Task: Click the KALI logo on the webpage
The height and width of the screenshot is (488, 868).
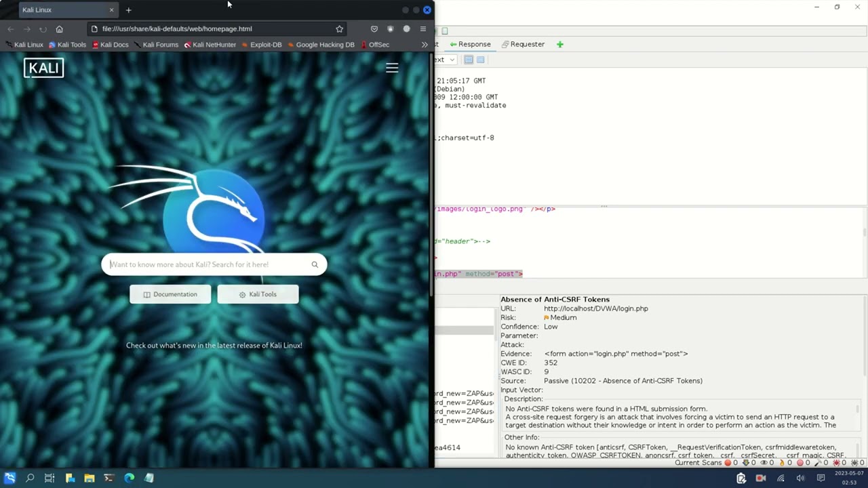Action: click(x=44, y=68)
